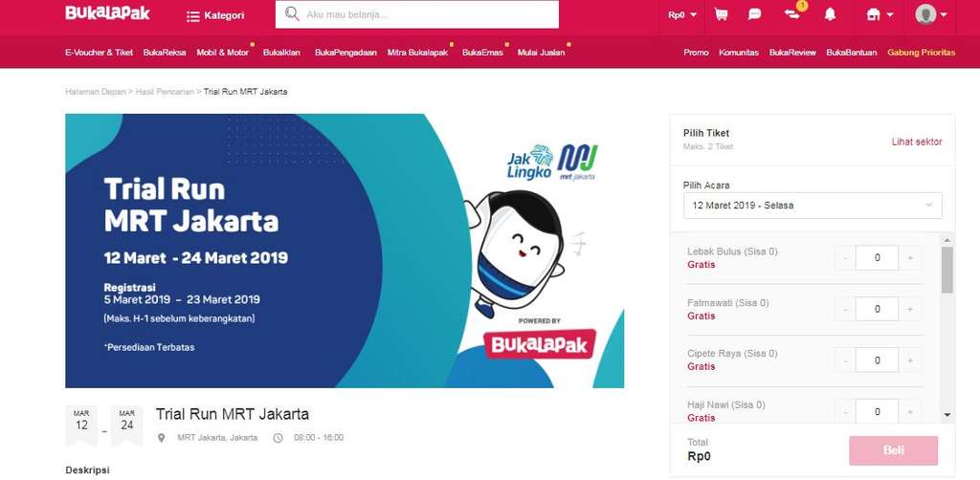
Task: Open BukaReview page
Action: pyautogui.click(x=792, y=53)
